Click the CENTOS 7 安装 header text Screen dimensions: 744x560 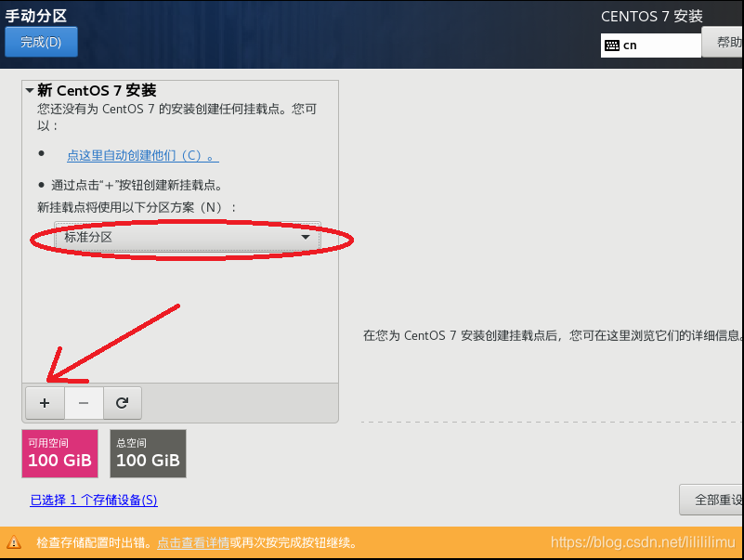click(651, 16)
